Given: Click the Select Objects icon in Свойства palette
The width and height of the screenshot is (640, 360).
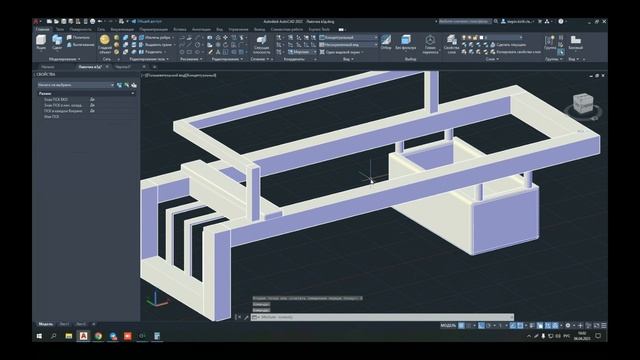Looking at the screenshot, I should pos(127,85).
